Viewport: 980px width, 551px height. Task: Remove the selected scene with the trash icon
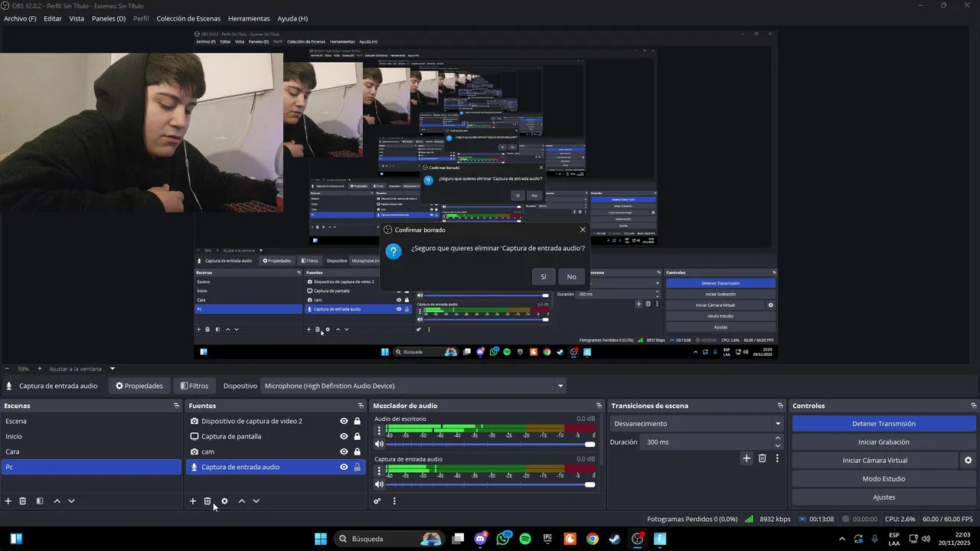[x=23, y=501]
